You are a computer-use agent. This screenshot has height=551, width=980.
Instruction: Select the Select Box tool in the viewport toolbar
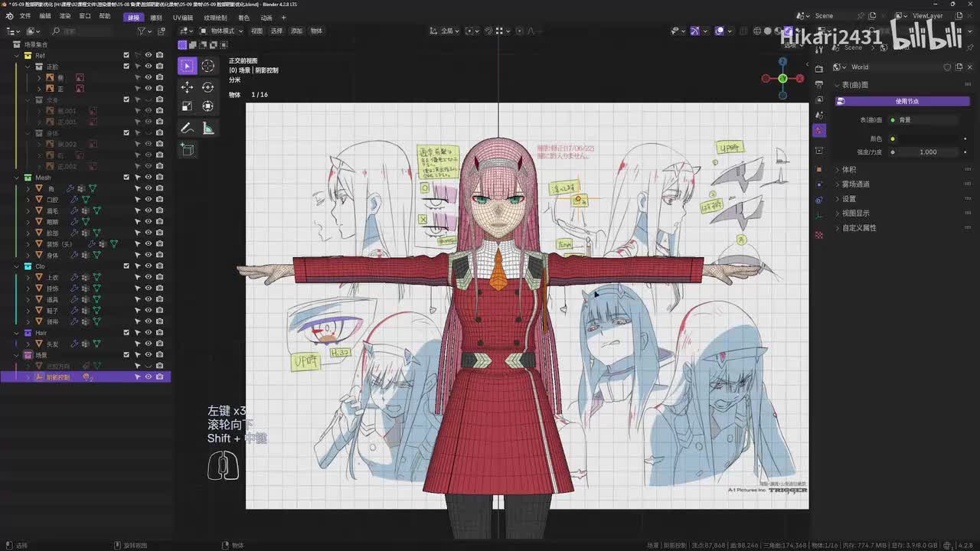pyautogui.click(x=188, y=66)
